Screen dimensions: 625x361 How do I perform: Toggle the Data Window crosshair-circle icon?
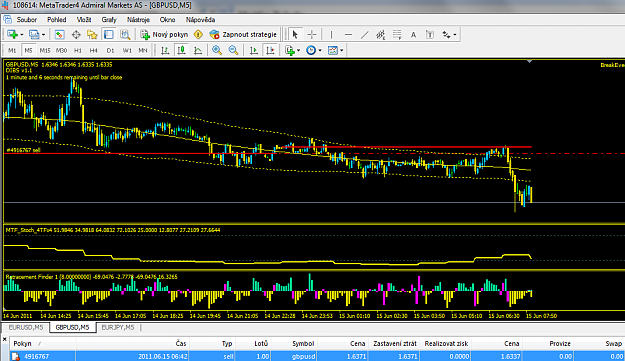click(76, 35)
